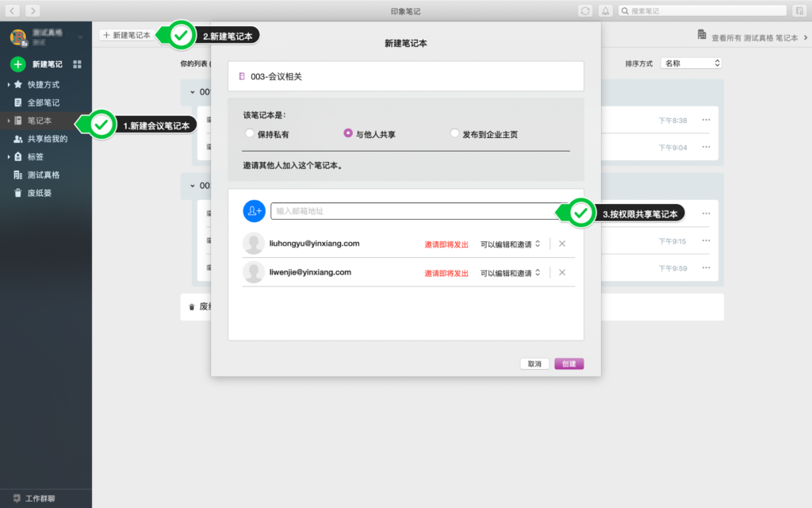The width and height of the screenshot is (812, 508).
Task: Click the 输入邮箱地址 email input field
Action: click(412, 211)
